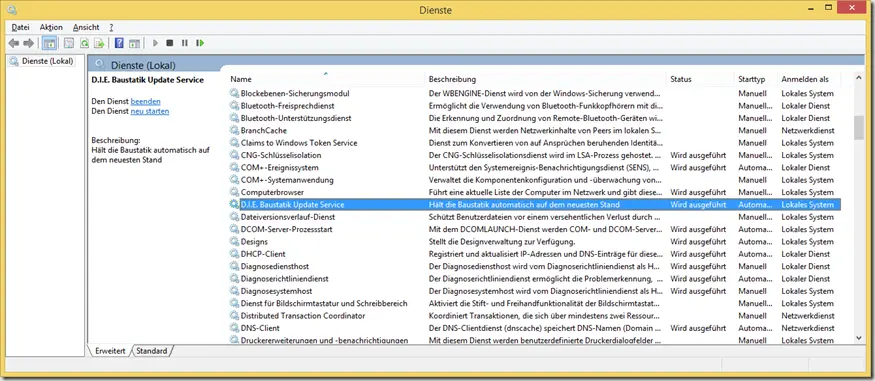Click the toolbar Forward arrow

tap(28, 43)
